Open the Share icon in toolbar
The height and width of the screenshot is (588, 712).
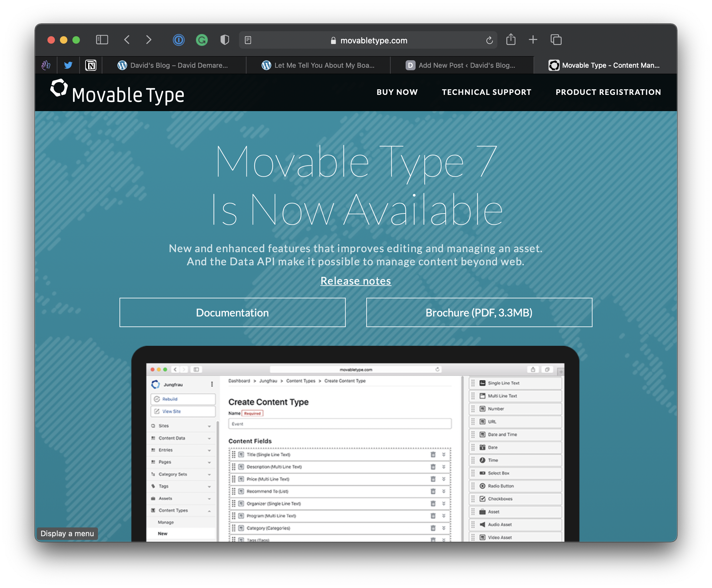510,40
